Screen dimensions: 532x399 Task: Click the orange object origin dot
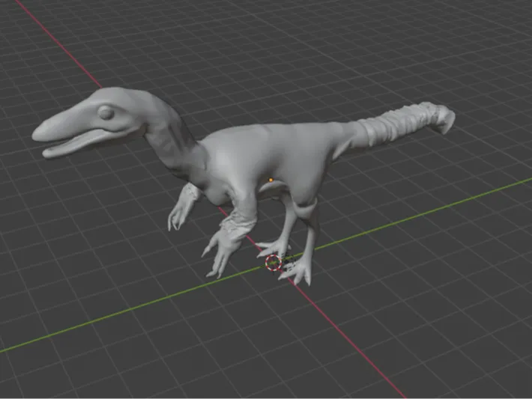click(x=270, y=180)
